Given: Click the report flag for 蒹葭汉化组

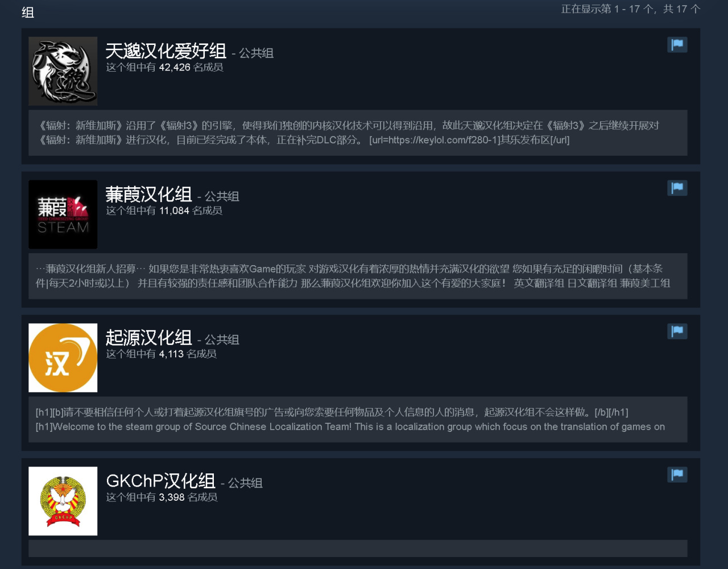Looking at the screenshot, I should click(677, 188).
